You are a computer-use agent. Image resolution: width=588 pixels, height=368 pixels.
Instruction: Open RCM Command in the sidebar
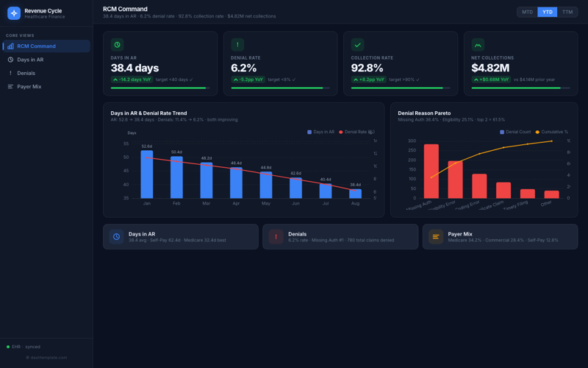(x=47, y=46)
